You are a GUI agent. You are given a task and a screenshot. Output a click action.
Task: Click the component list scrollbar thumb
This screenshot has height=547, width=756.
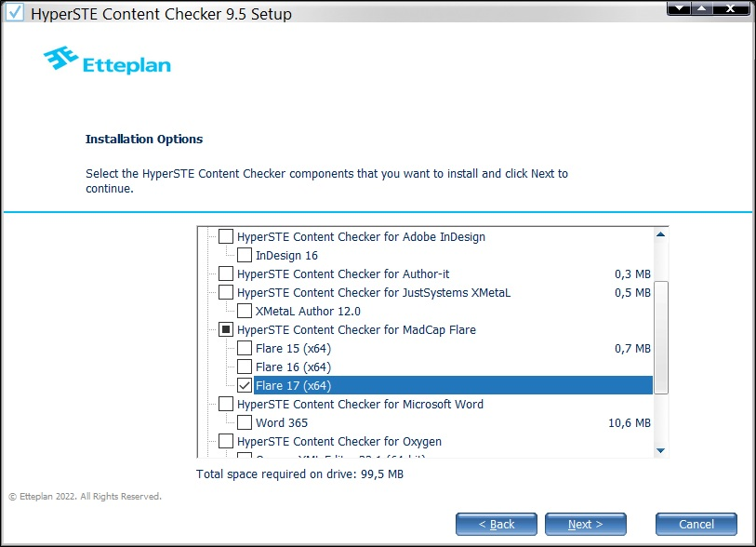coord(660,338)
